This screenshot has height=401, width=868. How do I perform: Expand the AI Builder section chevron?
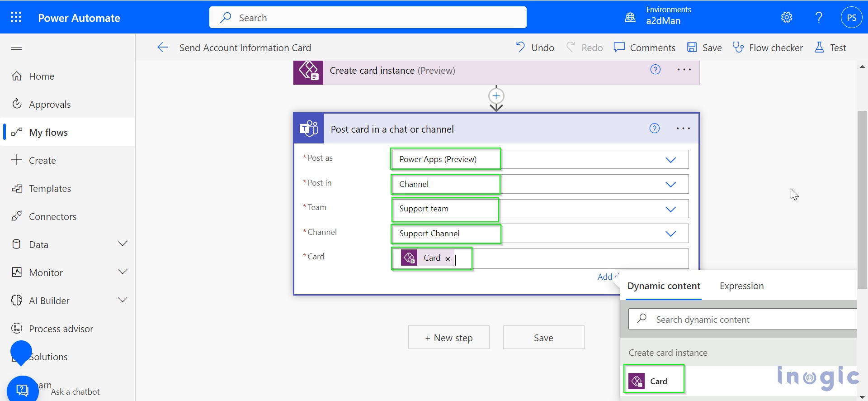[x=123, y=300]
